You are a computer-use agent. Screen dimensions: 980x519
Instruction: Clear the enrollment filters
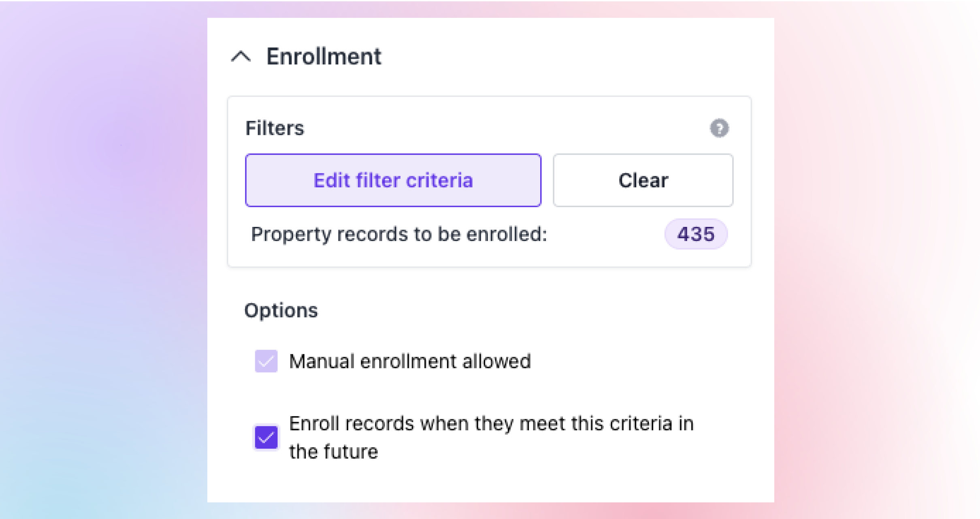643,180
